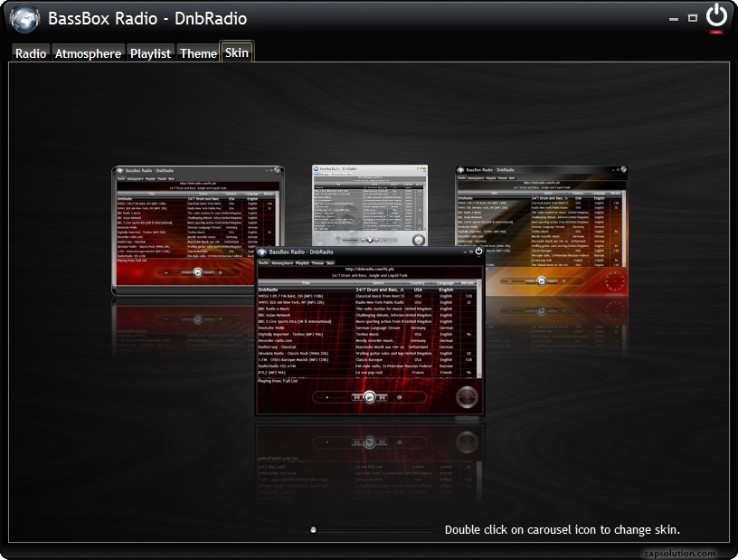Minimize the BassBox Radio window
Screen dimensions: 738x560
click(x=674, y=19)
